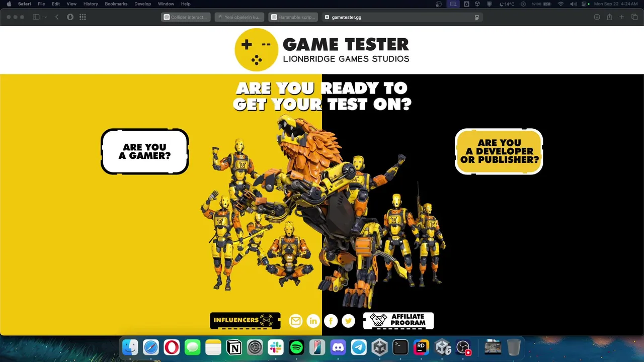Open Telegram from the dock
Screen dimensions: 644x362
point(359,347)
